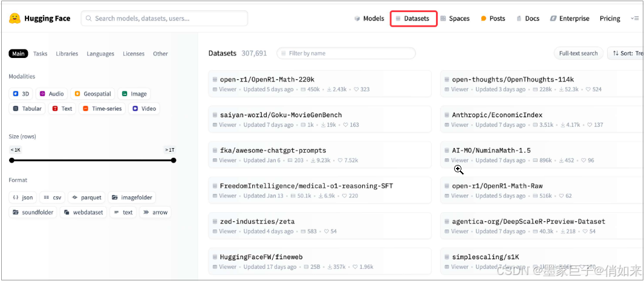Click the heart icon on Goku-MovieGenBench card
Screen dimensions: 644x281
coord(345,124)
